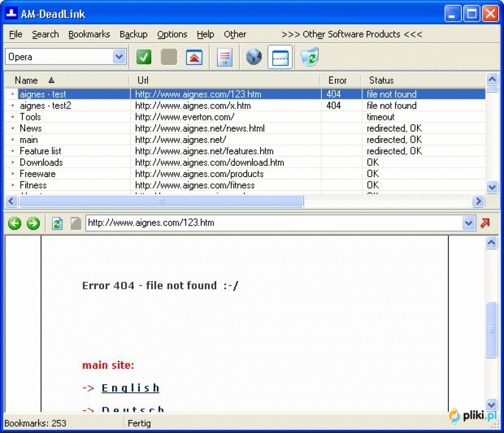504x433 pixels.
Task: Click the bookmark list horizontal scrollbar thumb
Action: click(x=161, y=201)
